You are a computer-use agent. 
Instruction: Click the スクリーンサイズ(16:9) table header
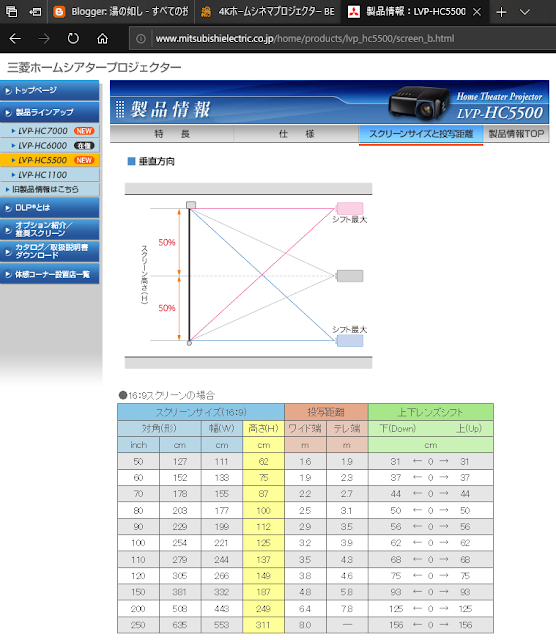click(x=201, y=412)
